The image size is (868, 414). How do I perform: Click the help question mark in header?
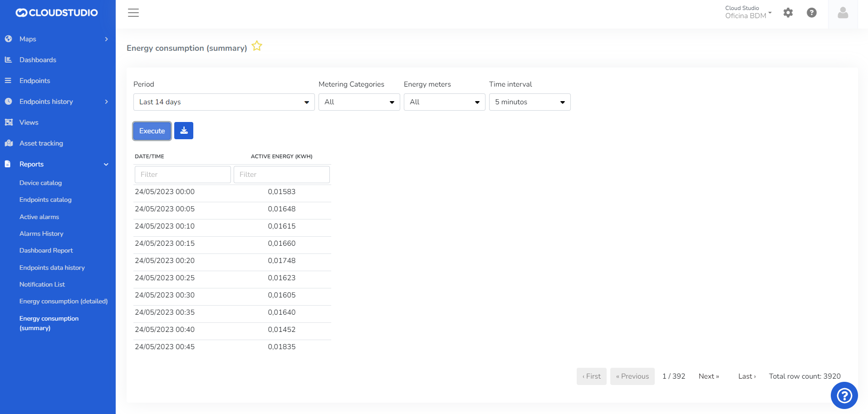(x=812, y=13)
